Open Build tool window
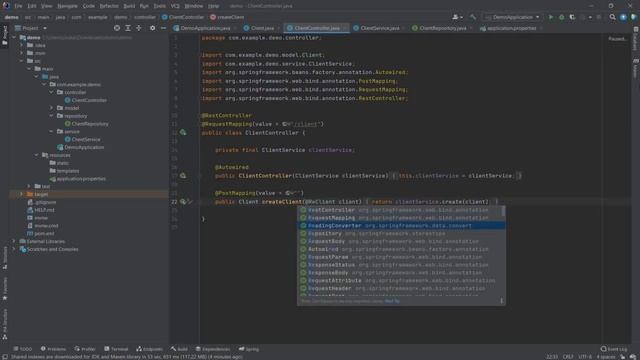Image resolution: width=640 pixels, height=360 pixels. (179, 349)
